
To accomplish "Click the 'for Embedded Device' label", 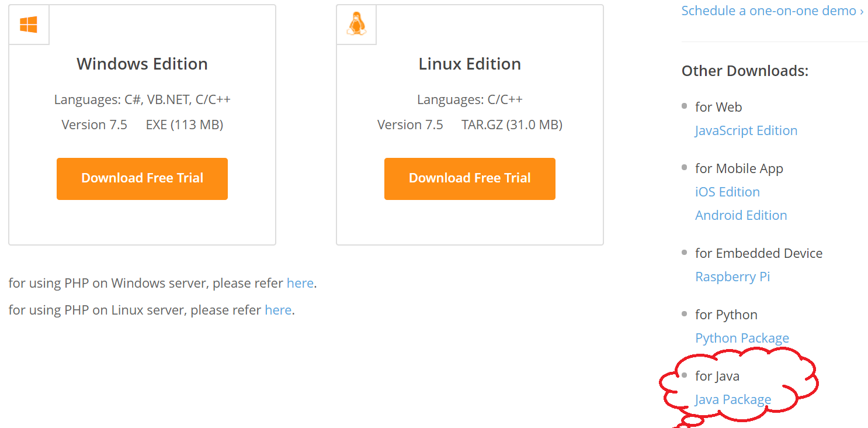I will [758, 253].
